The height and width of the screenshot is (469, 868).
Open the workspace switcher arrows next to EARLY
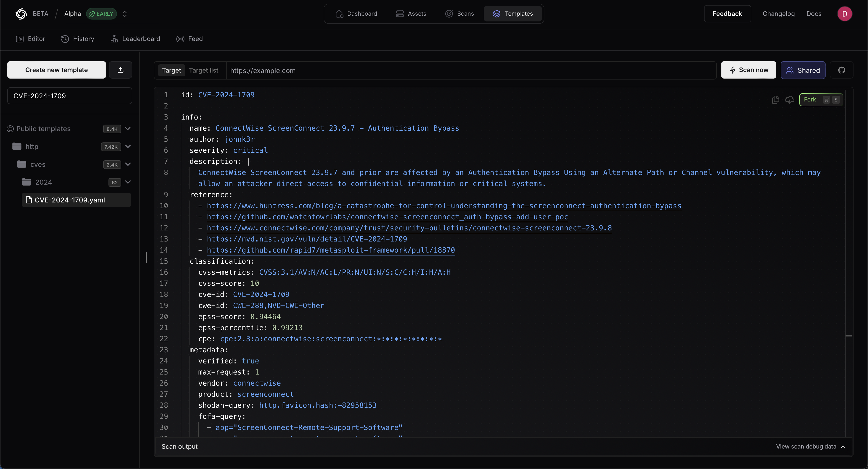125,14
